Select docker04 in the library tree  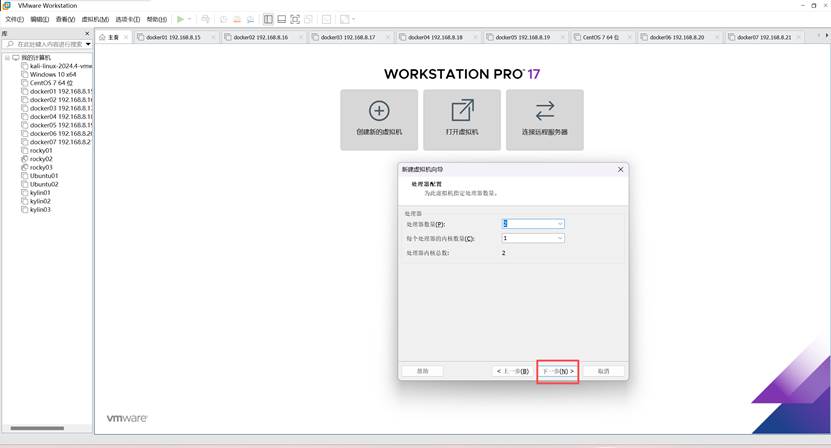57,117
